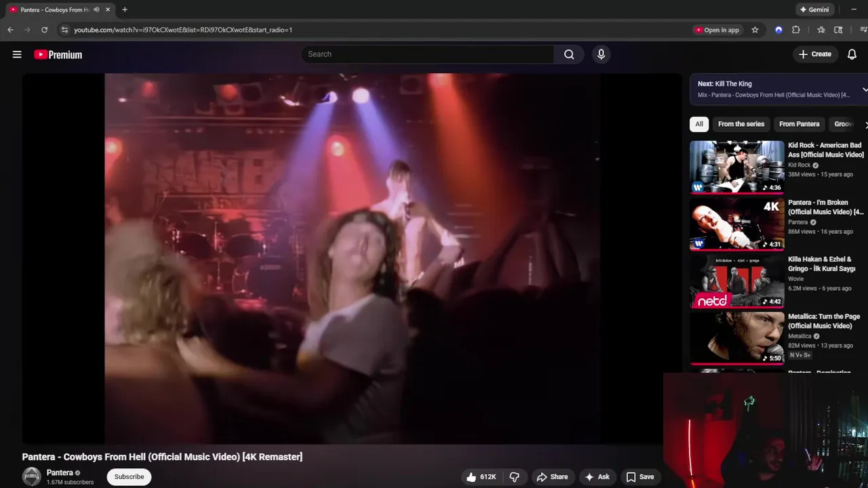
Task: Start voice search with the microphone
Action: [x=601, y=54]
